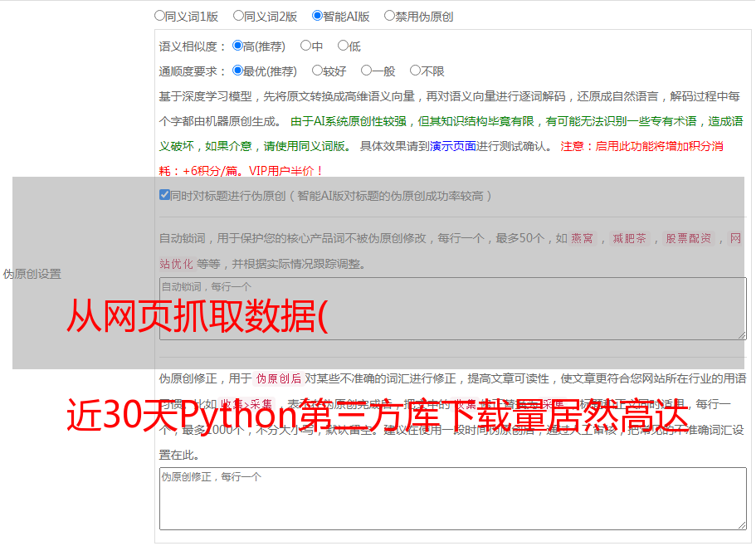The width and height of the screenshot is (756, 546).
Task: Choose the 智能AI版 radio option
Action: pyautogui.click(x=317, y=16)
